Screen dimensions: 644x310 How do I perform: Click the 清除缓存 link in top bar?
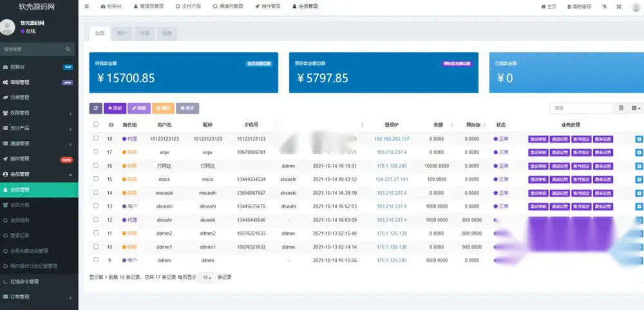click(x=579, y=6)
